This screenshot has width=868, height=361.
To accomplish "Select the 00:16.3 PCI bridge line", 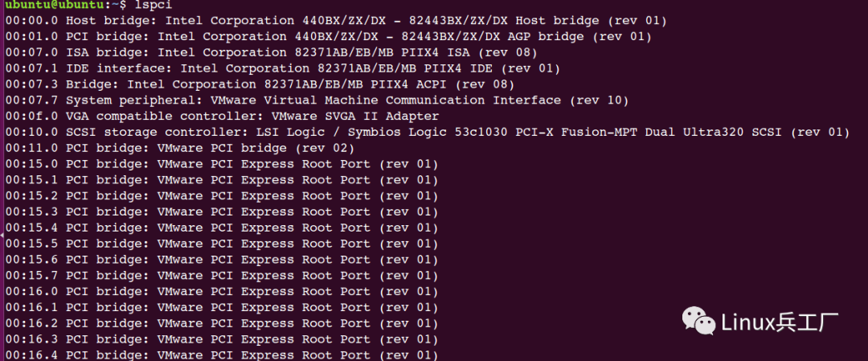I will 222,339.
